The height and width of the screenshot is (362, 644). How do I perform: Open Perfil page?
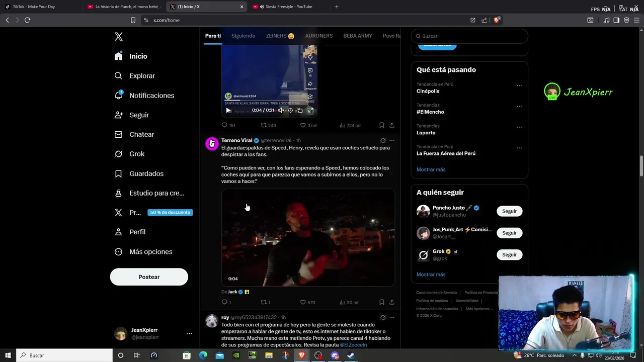tap(130, 232)
